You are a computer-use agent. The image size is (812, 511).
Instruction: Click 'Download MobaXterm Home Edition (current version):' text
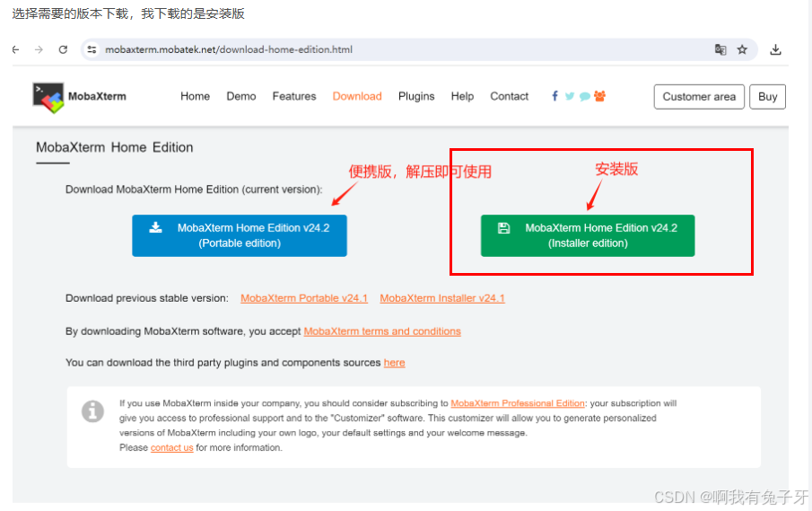coord(194,189)
